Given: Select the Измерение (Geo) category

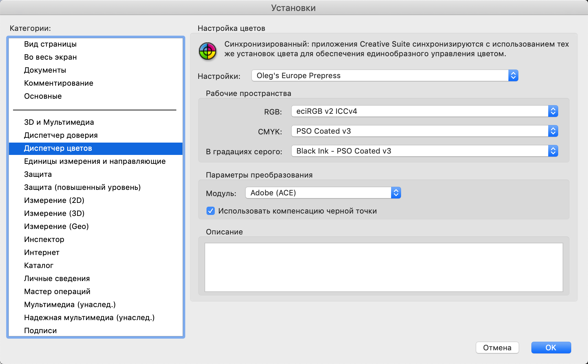Looking at the screenshot, I should [96, 227].
